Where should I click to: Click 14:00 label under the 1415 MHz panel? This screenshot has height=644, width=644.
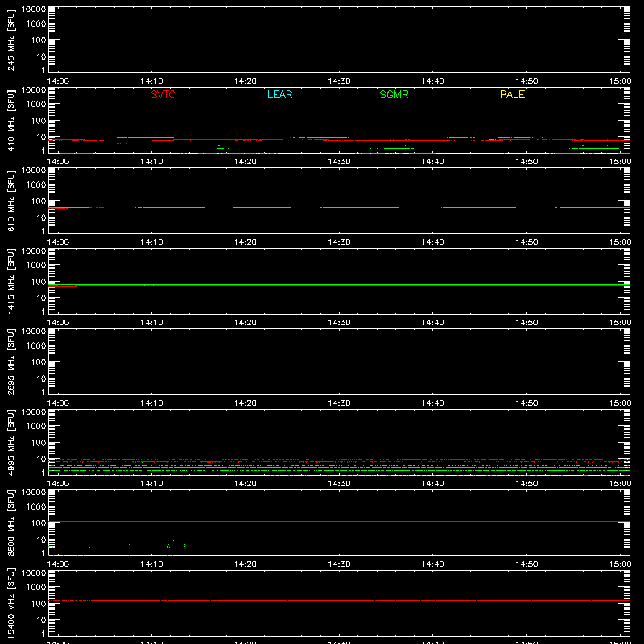click(58, 323)
